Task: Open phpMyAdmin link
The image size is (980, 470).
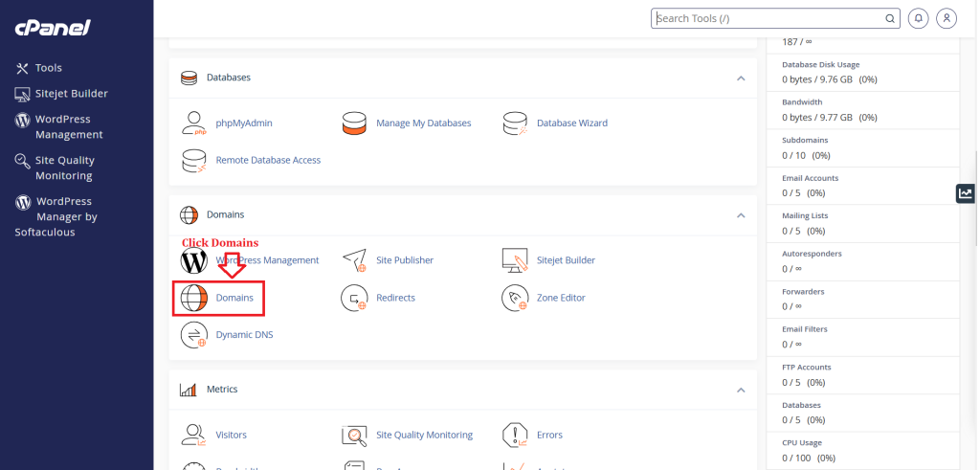Action: click(244, 123)
